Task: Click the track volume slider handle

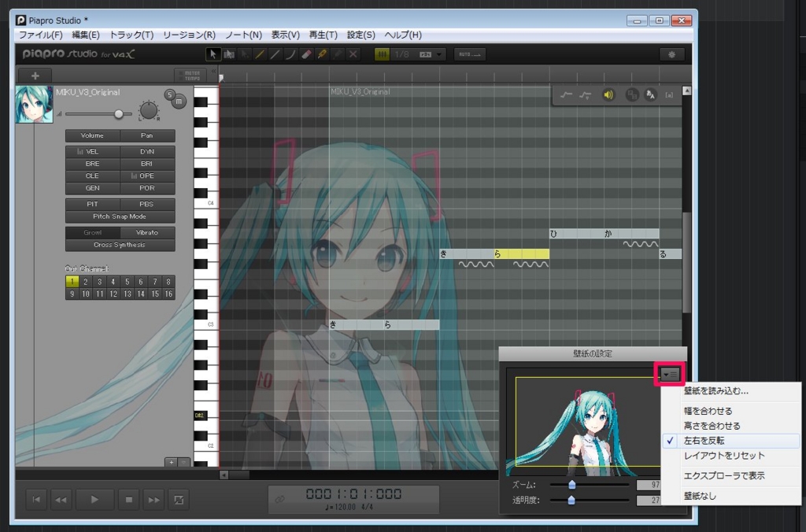Action: [119, 113]
